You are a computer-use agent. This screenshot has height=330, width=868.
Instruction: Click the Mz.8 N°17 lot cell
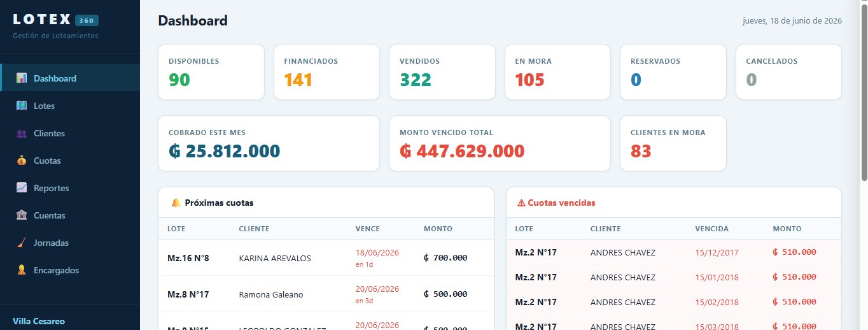(188, 294)
